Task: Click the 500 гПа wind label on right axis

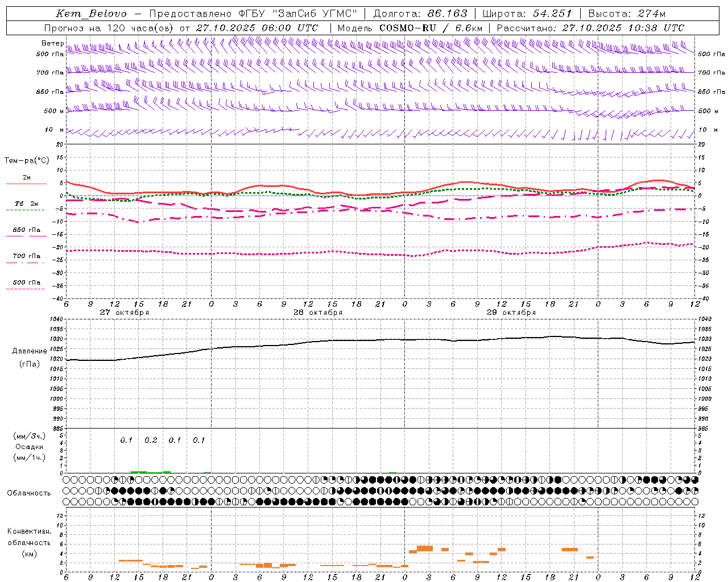Action: [x=712, y=54]
